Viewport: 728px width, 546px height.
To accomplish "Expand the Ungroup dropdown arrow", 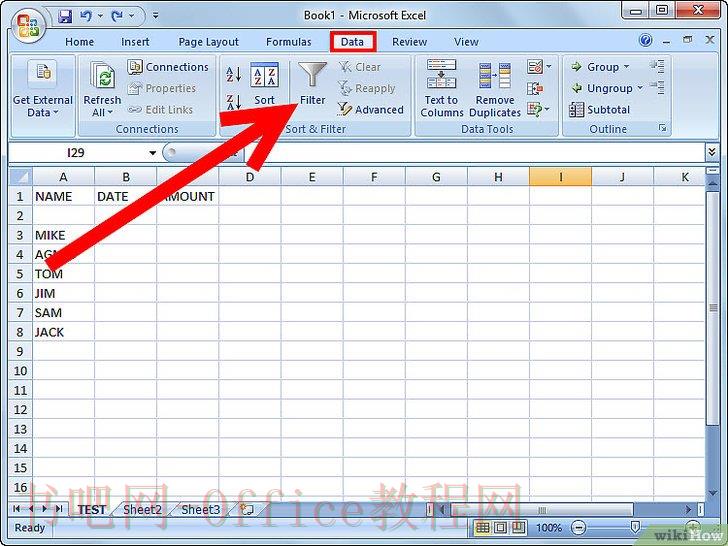I will point(640,87).
